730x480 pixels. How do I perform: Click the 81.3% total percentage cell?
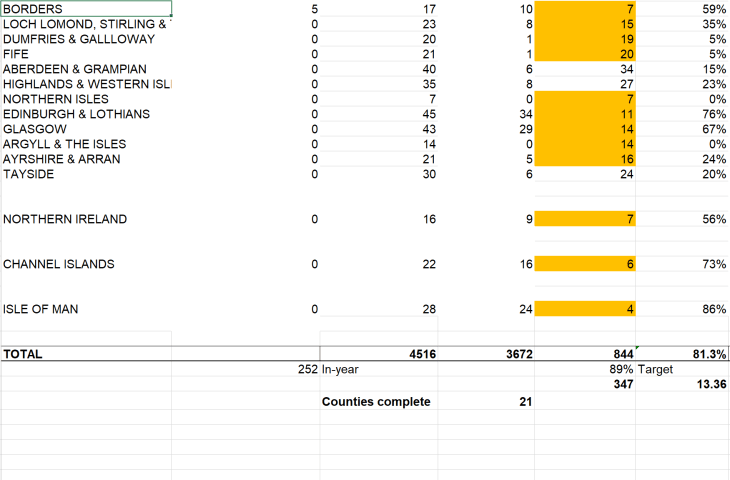(x=682, y=354)
